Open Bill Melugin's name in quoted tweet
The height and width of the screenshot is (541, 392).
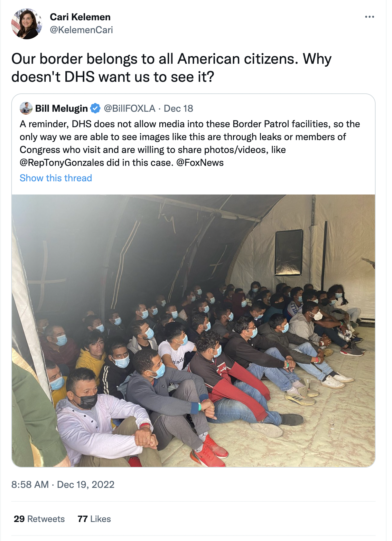(x=61, y=109)
